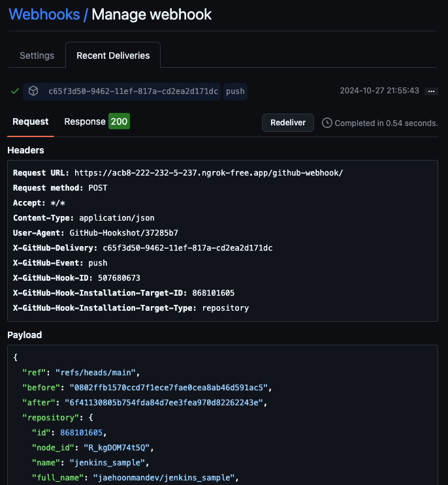
Task: Click the payload id value 868101605
Action: [x=82, y=432]
